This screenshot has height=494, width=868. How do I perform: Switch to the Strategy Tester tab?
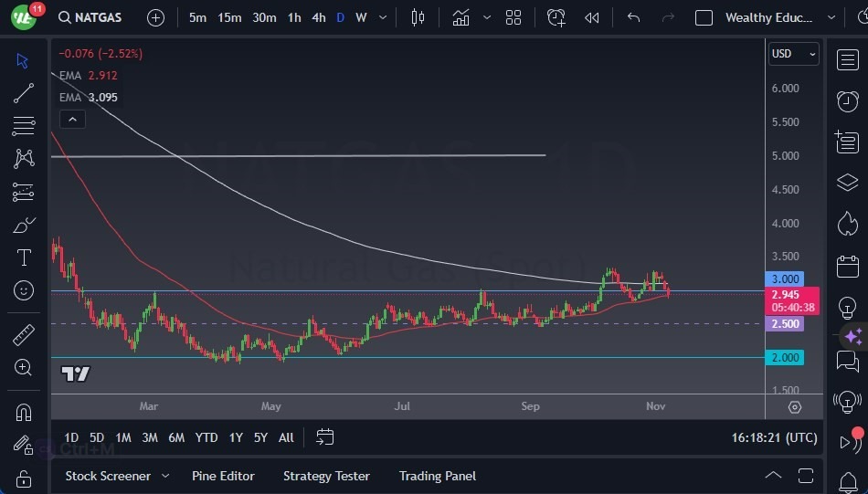(x=326, y=476)
